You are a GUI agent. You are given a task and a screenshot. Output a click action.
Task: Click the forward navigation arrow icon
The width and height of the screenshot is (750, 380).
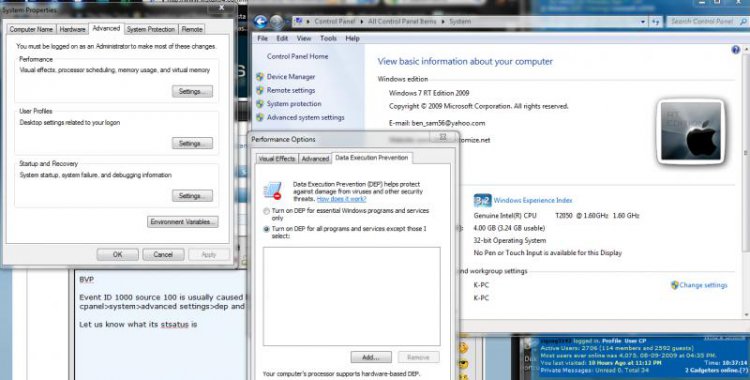(x=276, y=22)
